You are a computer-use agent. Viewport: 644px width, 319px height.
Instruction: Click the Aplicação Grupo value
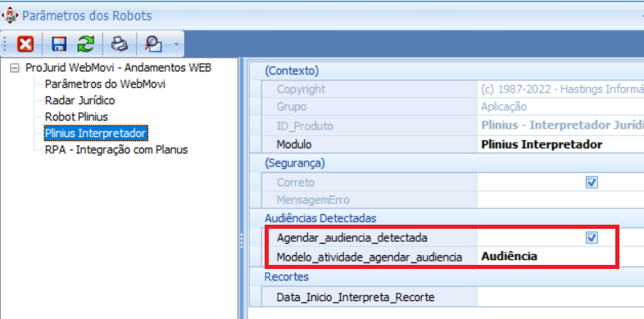(x=504, y=107)
